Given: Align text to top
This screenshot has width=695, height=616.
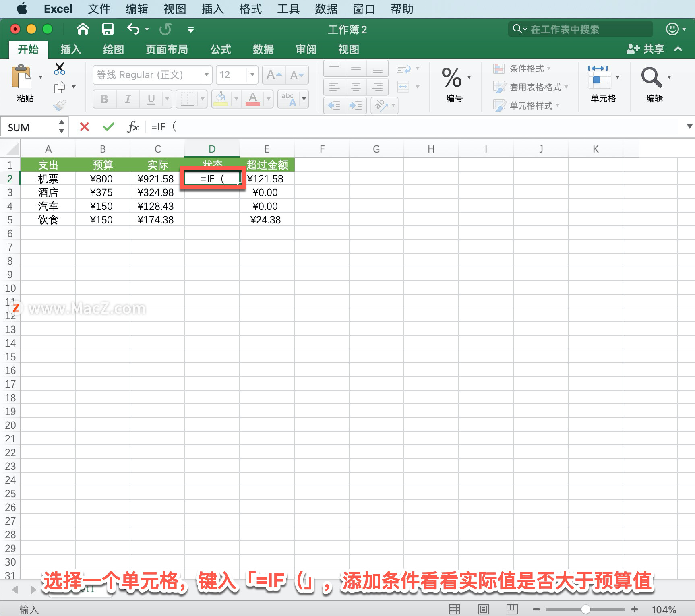Looking at the screenshot, I should coord(334,69).
